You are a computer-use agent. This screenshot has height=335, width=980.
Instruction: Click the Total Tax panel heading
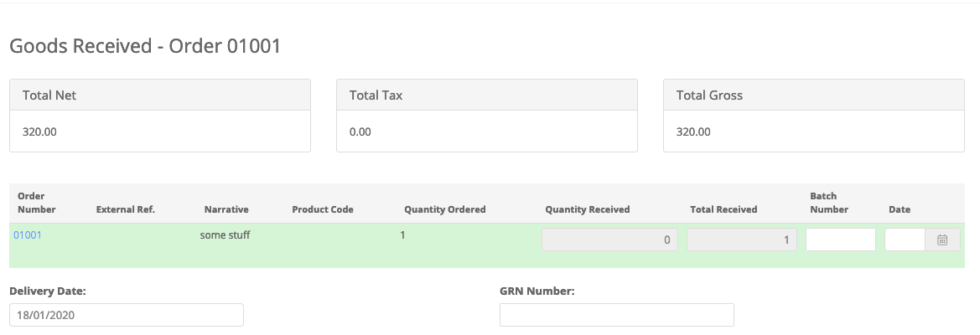[487, 95]
